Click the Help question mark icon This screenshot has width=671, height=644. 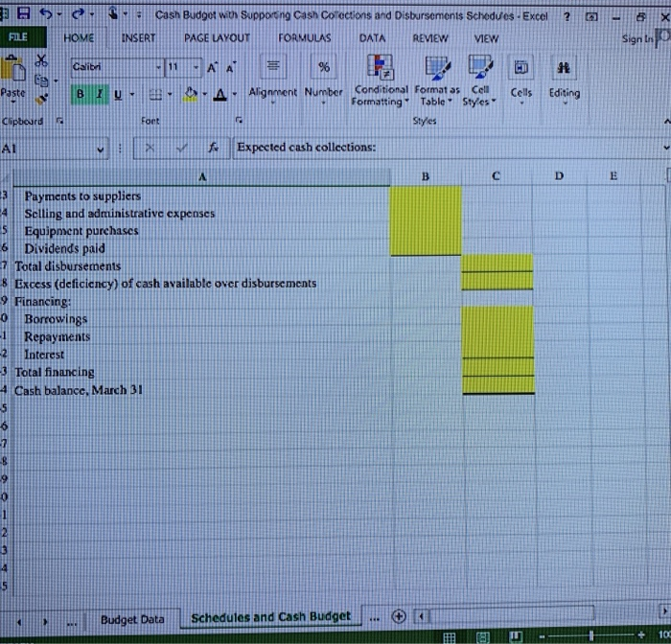(567, 16)
